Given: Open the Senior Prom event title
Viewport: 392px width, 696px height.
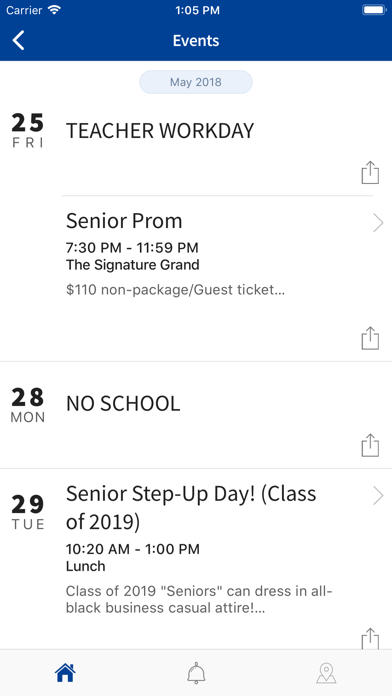Looking at the screenshot, I should pos(124,221).
